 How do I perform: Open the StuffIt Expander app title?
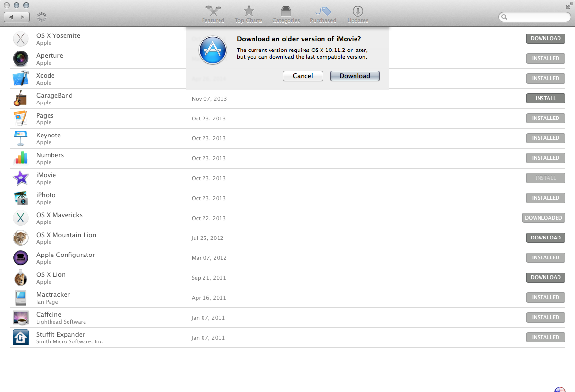(x=61, y=334)
